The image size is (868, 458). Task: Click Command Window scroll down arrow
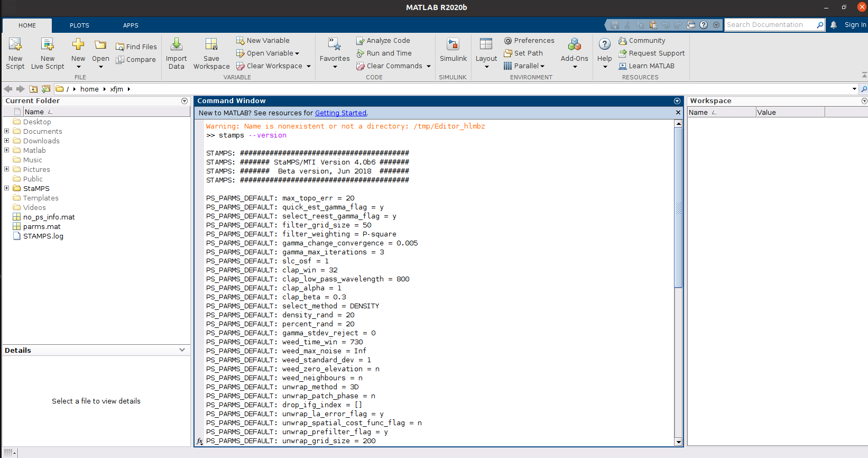(678, 442)
